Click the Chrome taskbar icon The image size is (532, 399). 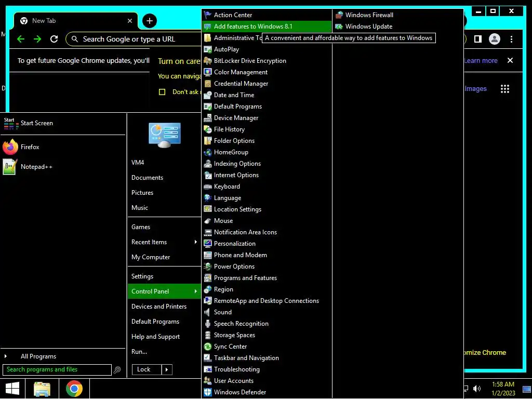(x=74, y=389)
